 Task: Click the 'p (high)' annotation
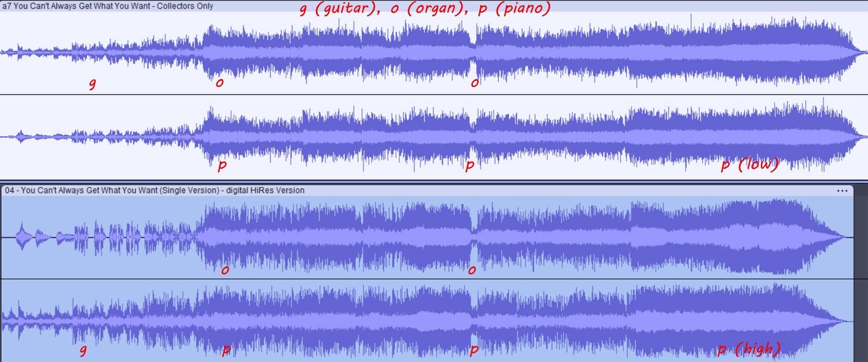[x=749, y=349]
